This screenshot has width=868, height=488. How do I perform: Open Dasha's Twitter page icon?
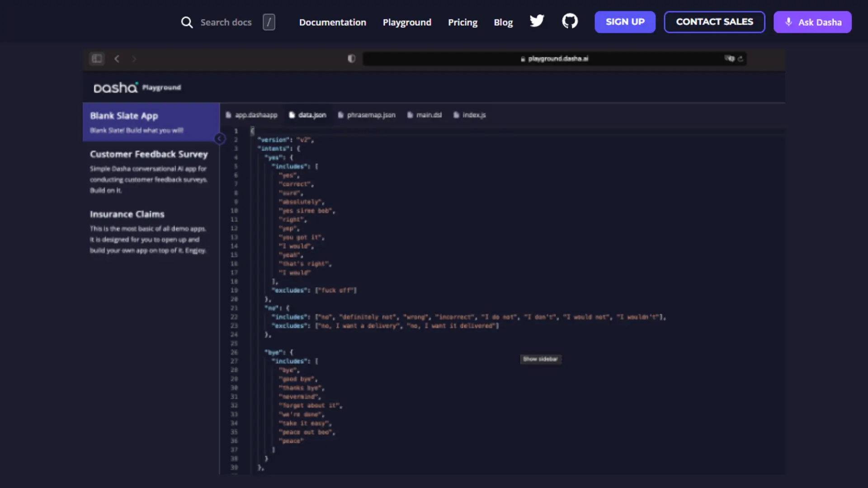pyautogui.click(x=537, y=21)
